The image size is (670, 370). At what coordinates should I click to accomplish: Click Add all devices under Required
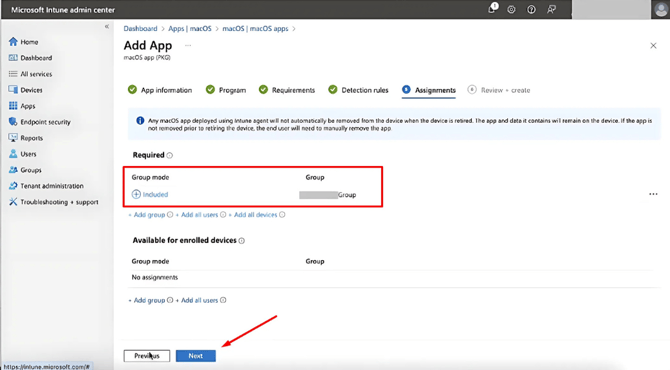click(253, 215)
